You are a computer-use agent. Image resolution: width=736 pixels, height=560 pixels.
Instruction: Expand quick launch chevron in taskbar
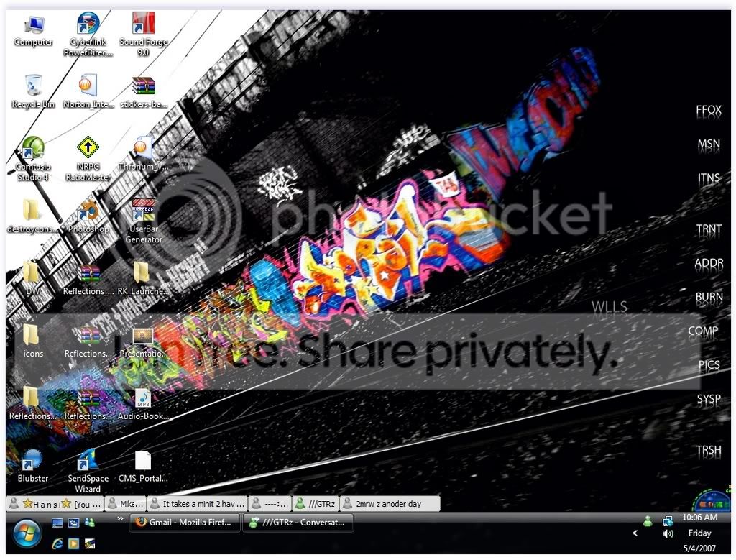(x=120, y=519)
